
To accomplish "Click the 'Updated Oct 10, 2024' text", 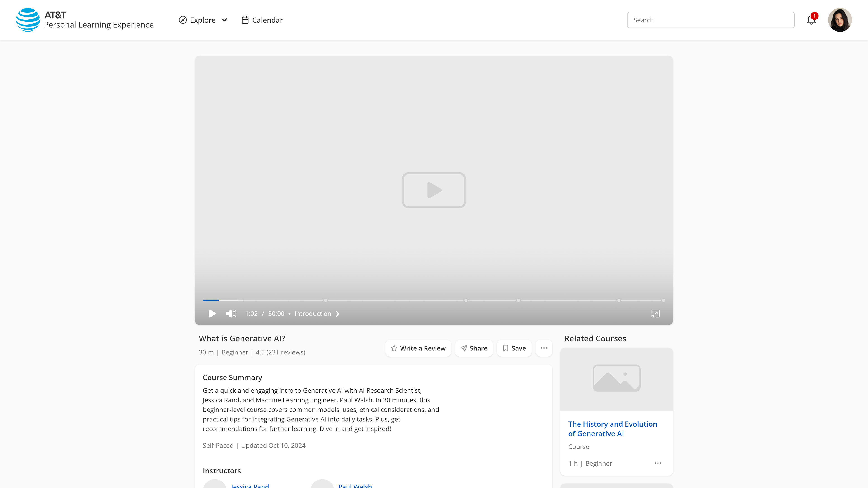I will [273, 445].
